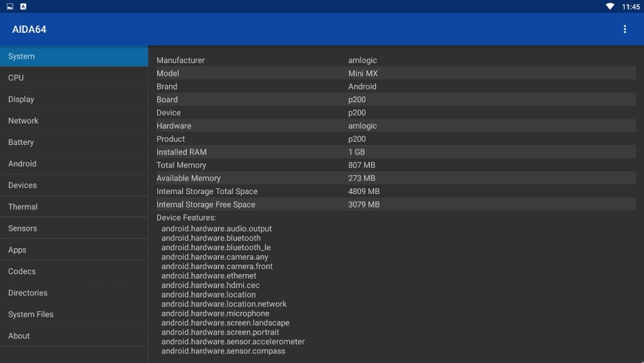Open the Android section
Image resolution: width=644 pixels, height=363 pixels.
74,164
